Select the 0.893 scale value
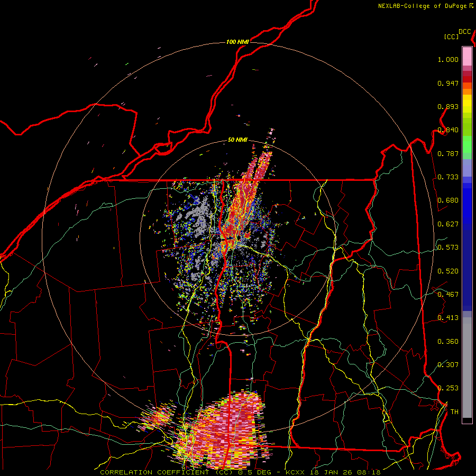This screenshot has width=476, height=476. [448, 106]
